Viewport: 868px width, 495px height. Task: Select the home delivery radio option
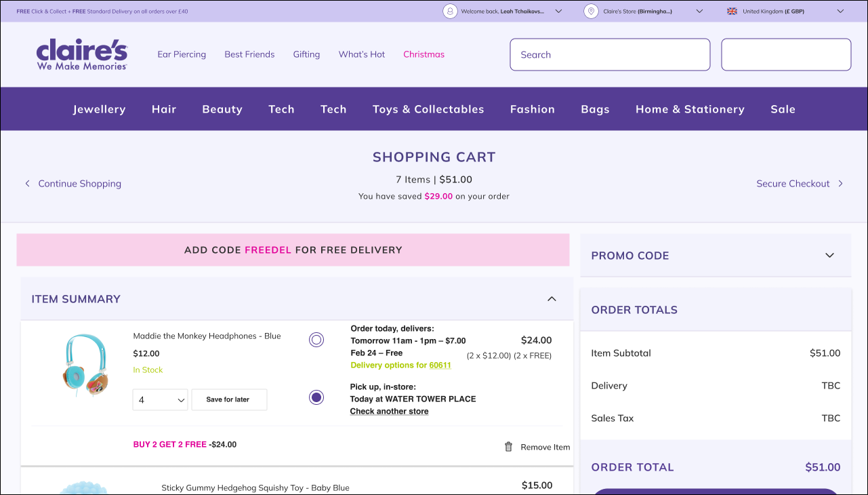(316, 340)
